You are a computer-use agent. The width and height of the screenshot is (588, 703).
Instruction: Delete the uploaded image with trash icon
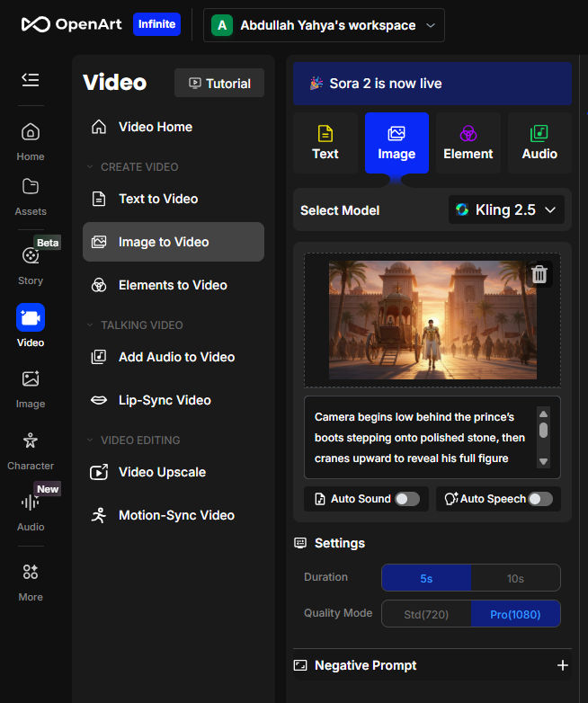pos(539,274)
